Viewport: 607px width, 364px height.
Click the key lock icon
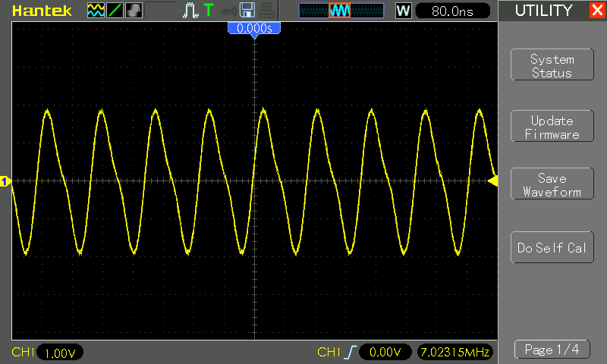(x=228, y=11)
